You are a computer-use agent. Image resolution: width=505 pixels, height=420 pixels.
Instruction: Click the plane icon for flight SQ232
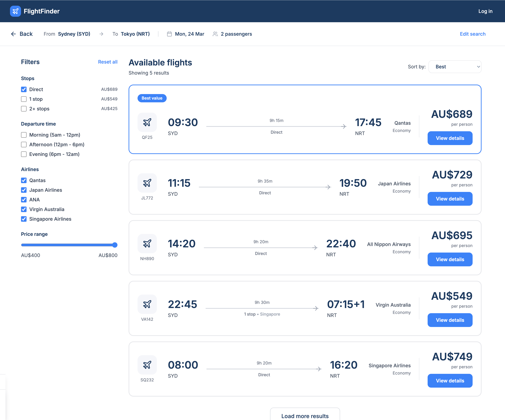[147, 365]
